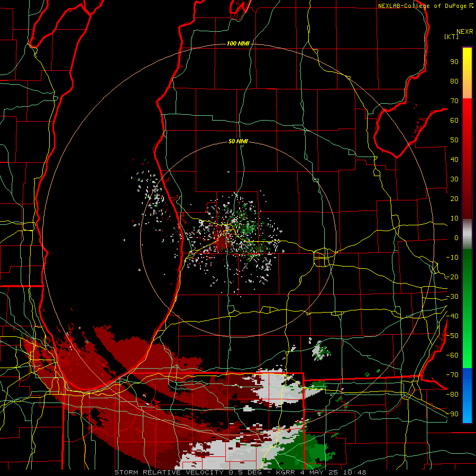Screen dimensions: 476x476
Task: Click the 0.5 DEG tilt label
Action: tap(246, 472)
